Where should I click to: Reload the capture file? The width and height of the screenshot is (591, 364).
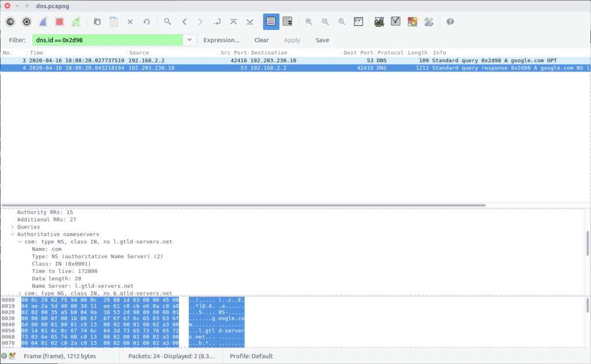point(147,22)
